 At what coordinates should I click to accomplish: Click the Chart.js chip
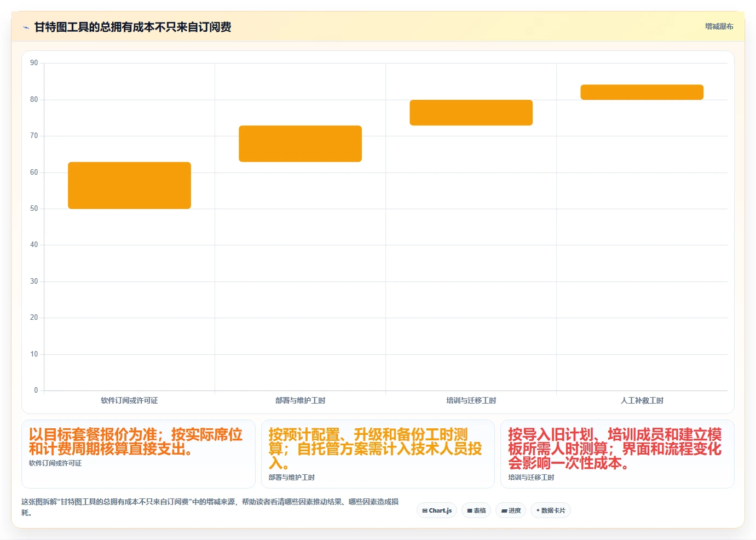pyautogui.click(x=437, y=510)
